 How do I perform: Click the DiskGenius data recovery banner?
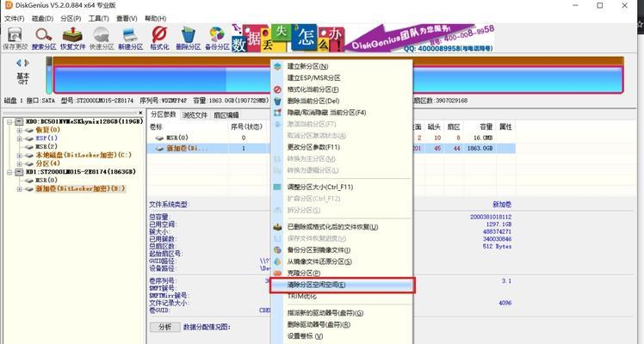[363, 38]
